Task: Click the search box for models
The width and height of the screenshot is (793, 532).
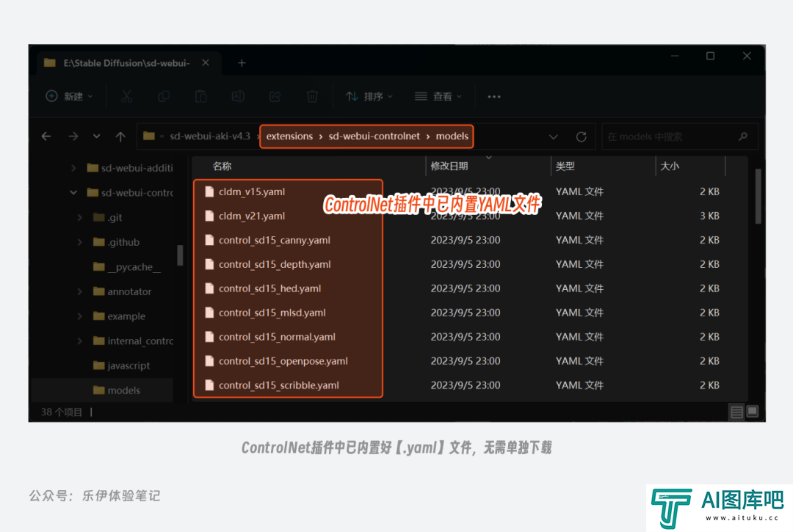Action: [x=679, y=136]
